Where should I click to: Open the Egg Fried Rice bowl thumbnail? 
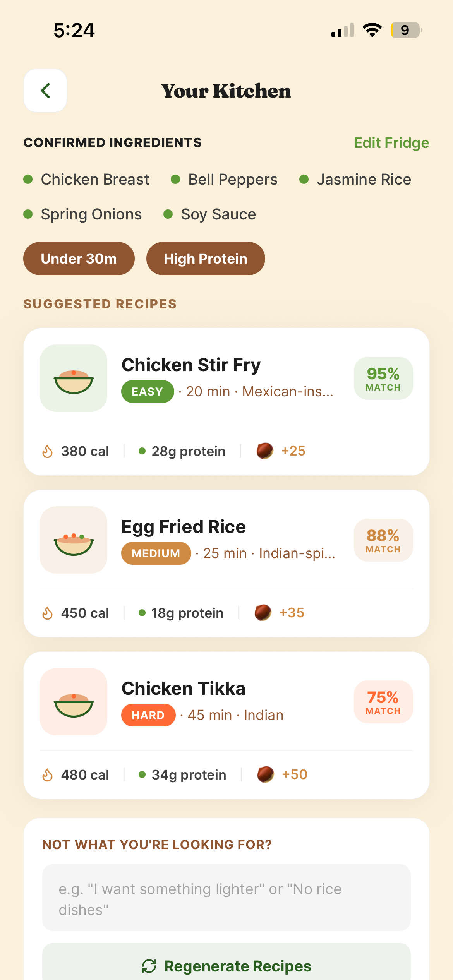pyautogui.click(x=74, y=540)
